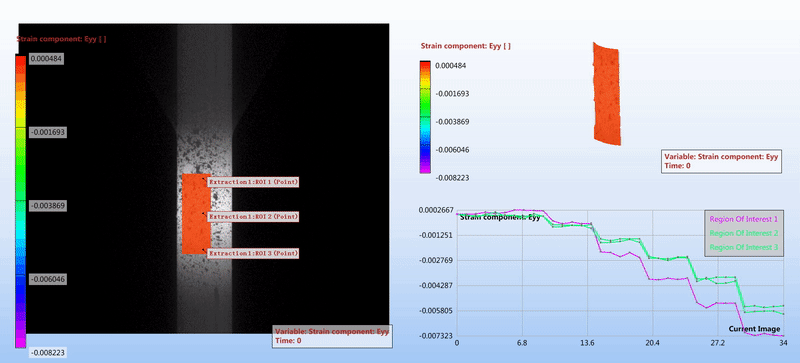Screen dimensions: 800x363
Task: Click the -0.001251 graph y-axis value
Action: point(436,235)
